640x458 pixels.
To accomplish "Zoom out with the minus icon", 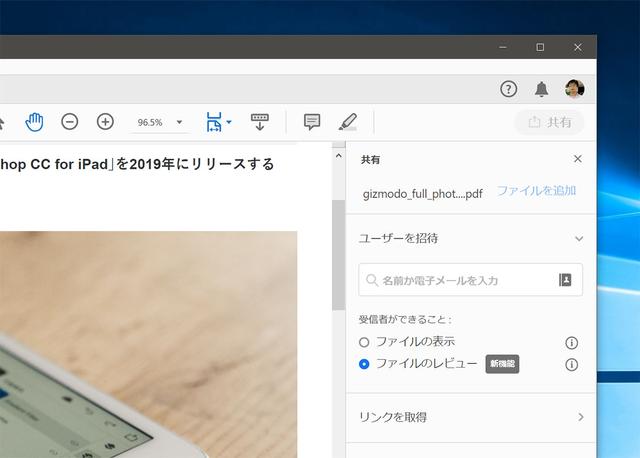I will tap(70, 122).
